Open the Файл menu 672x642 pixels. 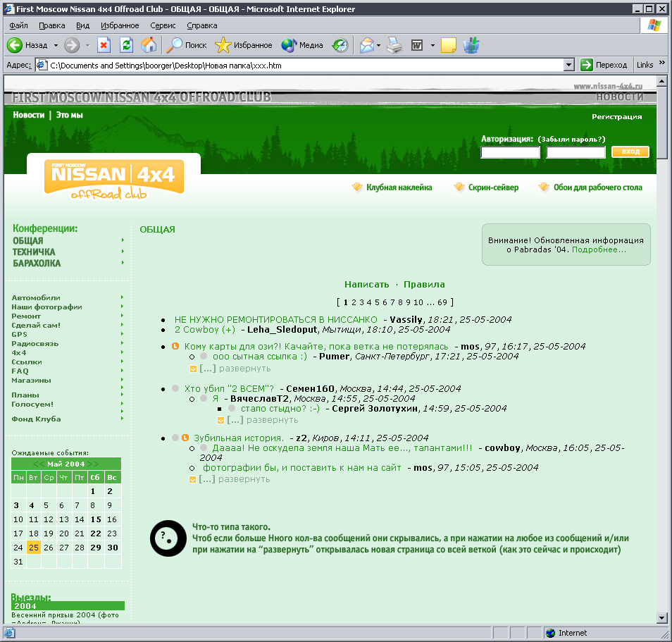tap(18, 25)
